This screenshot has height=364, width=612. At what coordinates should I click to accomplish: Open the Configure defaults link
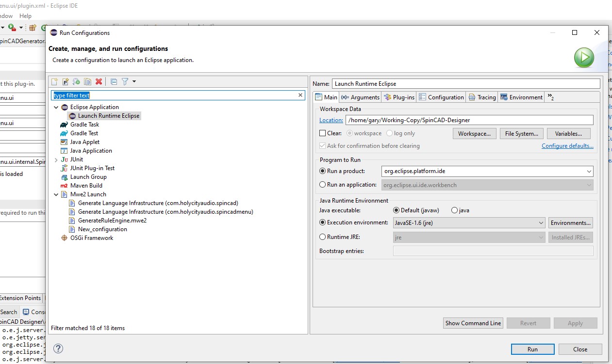click(x=567, y=145)
